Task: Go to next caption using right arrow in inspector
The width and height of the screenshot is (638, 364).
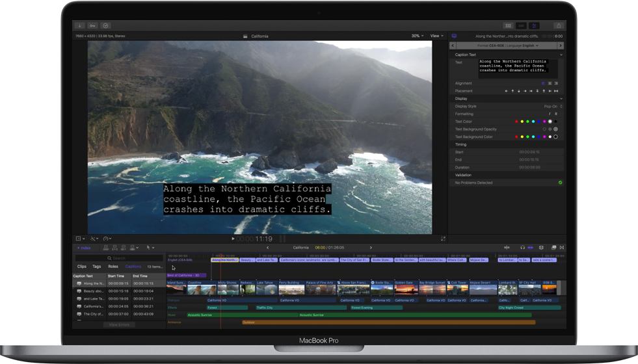Action: click(x=561, y=45)
